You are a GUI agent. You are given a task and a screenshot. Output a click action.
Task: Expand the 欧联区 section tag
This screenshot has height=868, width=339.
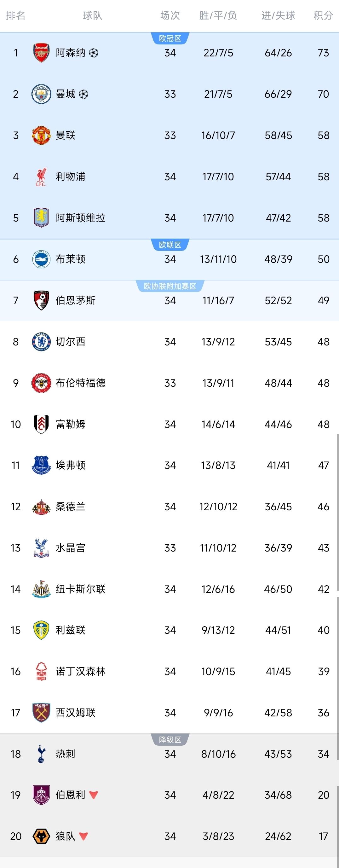click(x=170, y=245)
